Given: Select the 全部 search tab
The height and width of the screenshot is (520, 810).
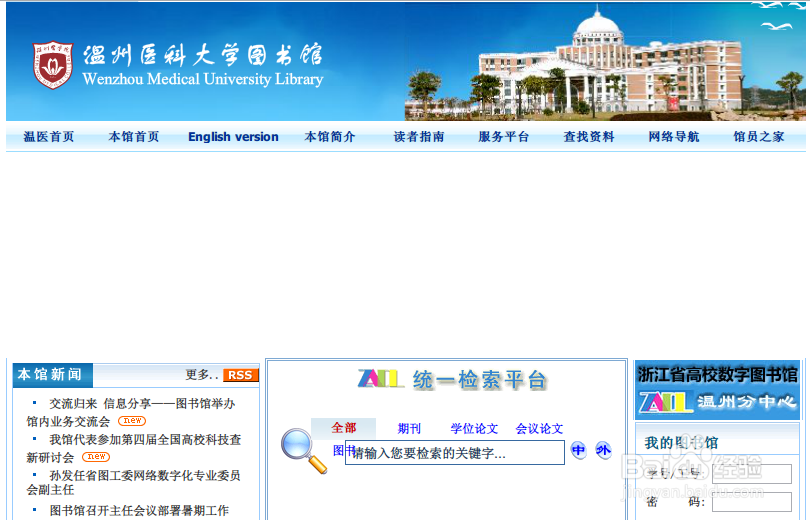Looking at the screenshot, I should 344,428.
